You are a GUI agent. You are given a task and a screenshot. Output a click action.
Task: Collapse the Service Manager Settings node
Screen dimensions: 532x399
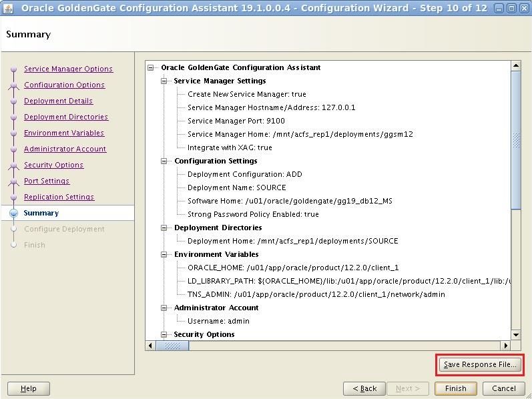pos(164,81)
